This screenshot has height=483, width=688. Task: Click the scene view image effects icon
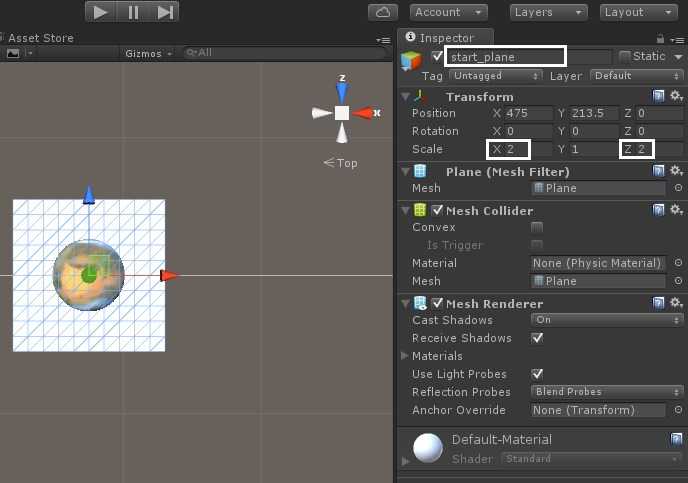[x=13, y=53]
